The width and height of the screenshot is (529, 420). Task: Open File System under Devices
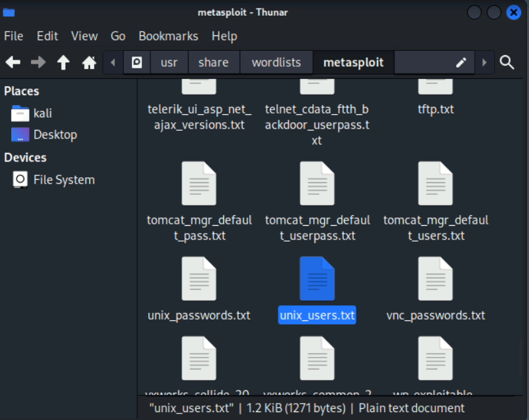click(64, 180)
